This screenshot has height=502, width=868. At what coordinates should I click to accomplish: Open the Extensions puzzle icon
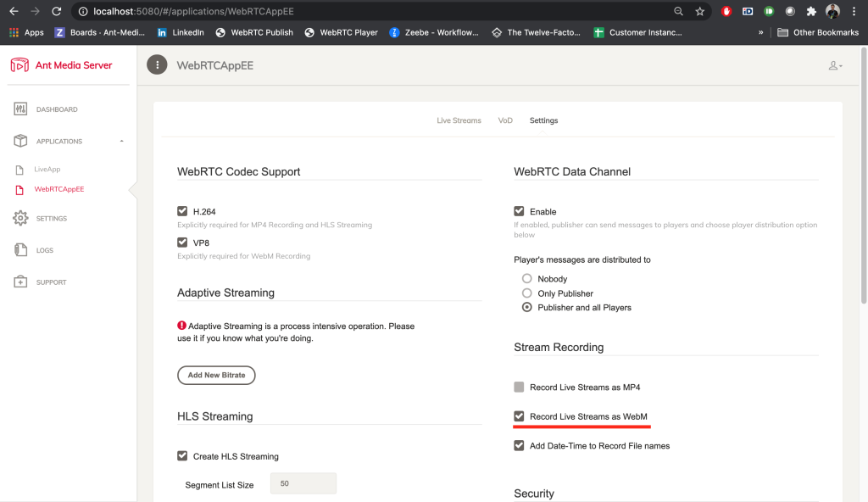click(811, 11)
